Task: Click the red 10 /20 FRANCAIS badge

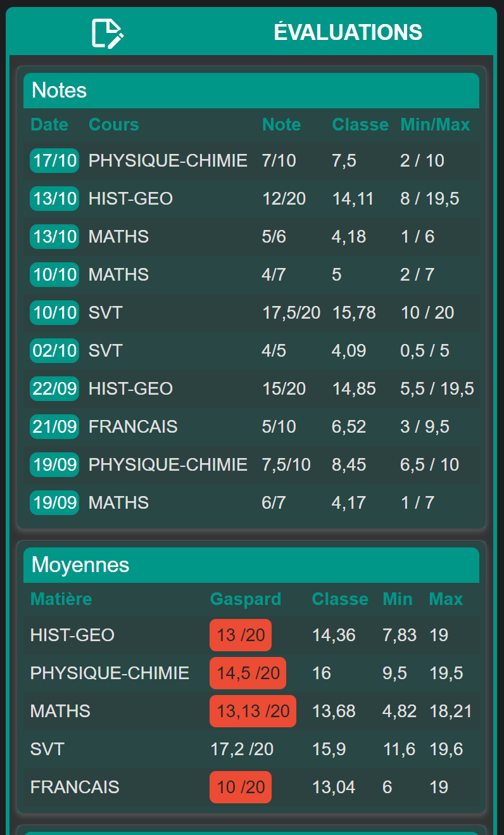Action: click(241, 787)
